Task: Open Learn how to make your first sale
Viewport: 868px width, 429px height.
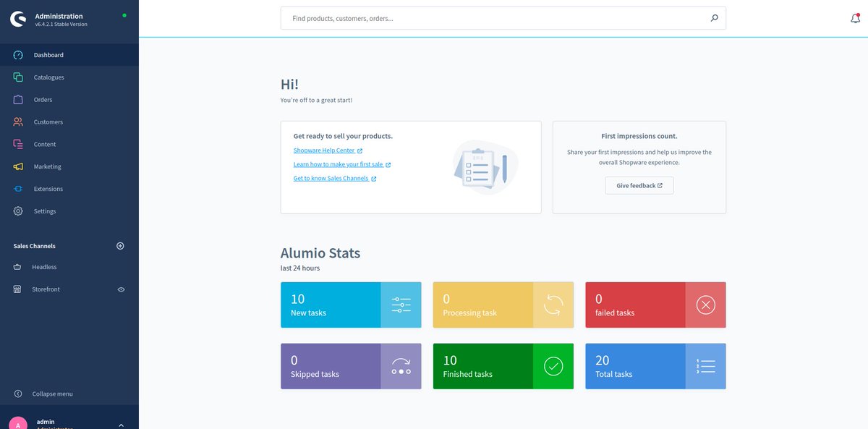Action: coord(342,164)
